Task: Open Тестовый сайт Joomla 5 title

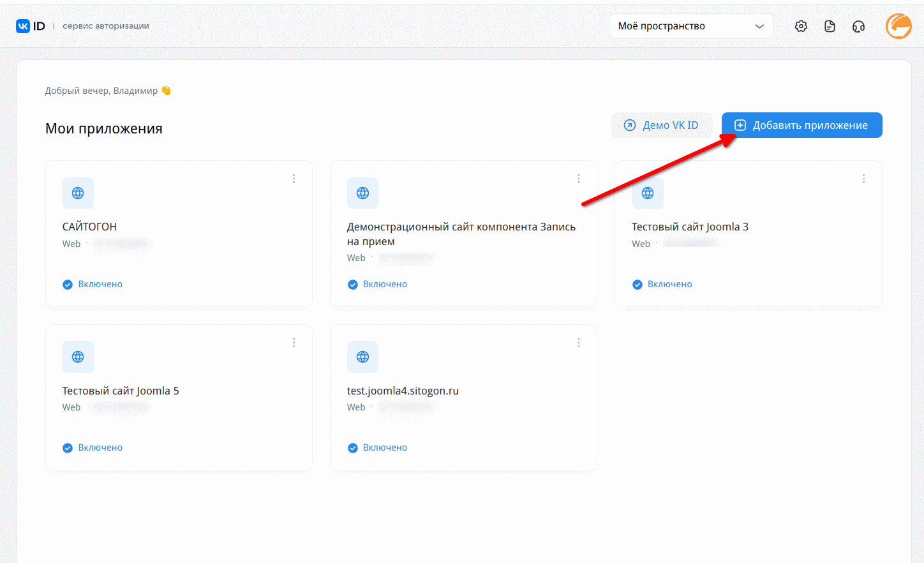Action: pyautogui.click(x=121, y=391)
